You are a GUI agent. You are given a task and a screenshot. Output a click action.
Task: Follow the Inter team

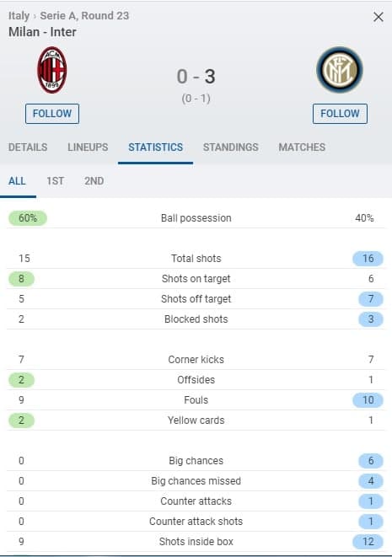340,114
